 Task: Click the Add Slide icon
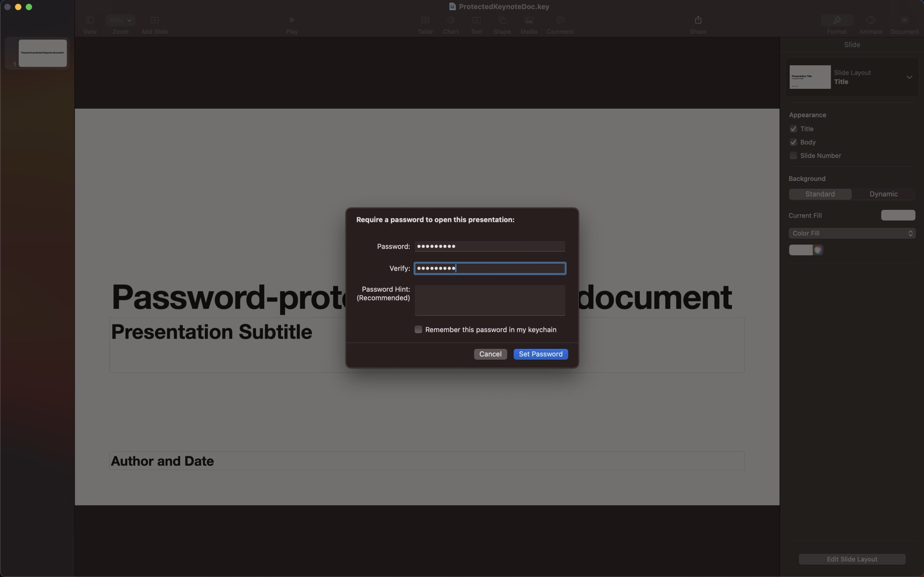pyautogui.click(x=154, y=20)
